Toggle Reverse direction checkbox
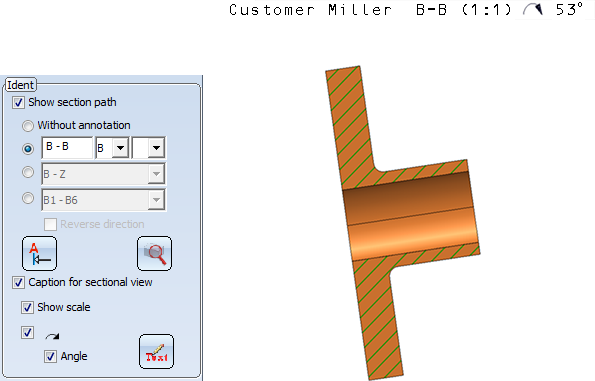Viewport: 595px width, 381px height. pyautogui.click(x=50, y=224)
